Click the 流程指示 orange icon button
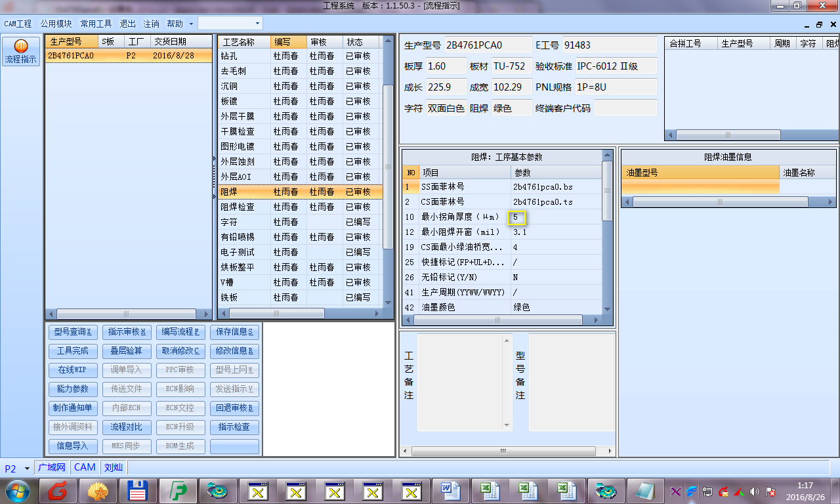 pyautogui.click(x=21, y=52)
